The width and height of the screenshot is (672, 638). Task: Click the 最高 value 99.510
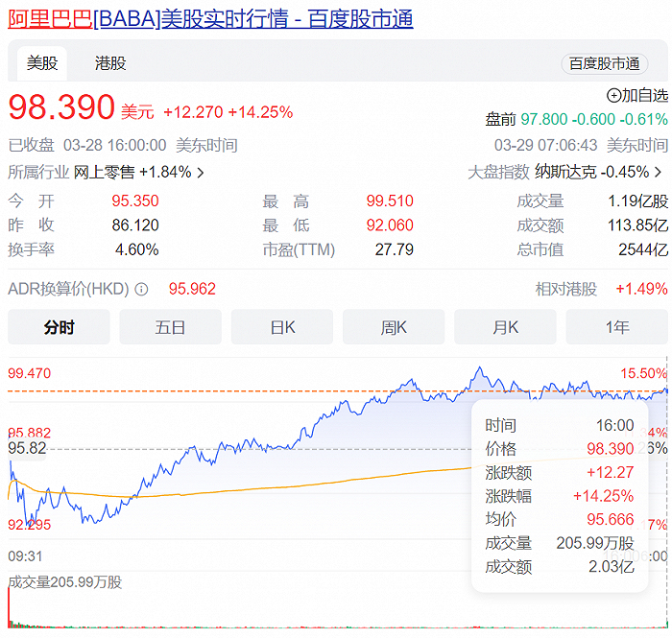(x=390, y=201)
